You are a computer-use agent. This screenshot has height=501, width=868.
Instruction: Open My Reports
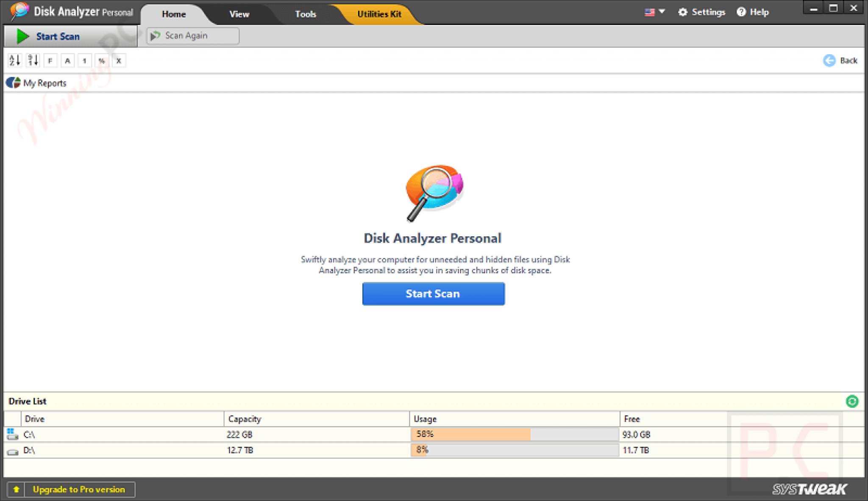(36, 83)
